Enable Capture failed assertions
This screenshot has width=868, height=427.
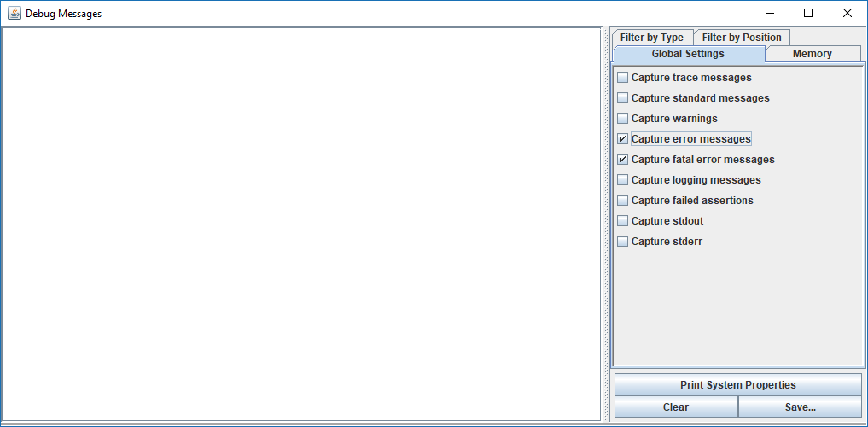click(x=623, y=201)
